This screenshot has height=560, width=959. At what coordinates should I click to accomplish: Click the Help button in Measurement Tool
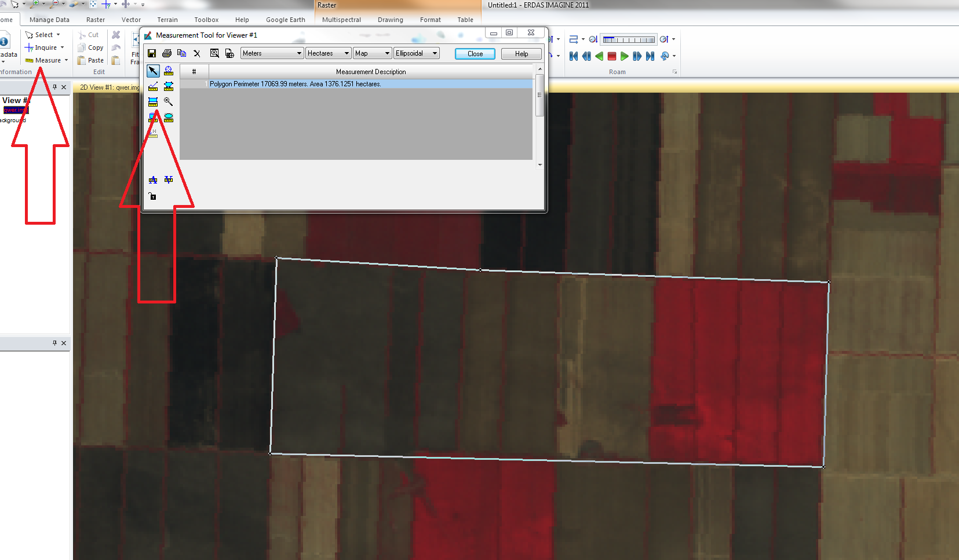click(521, 54)
